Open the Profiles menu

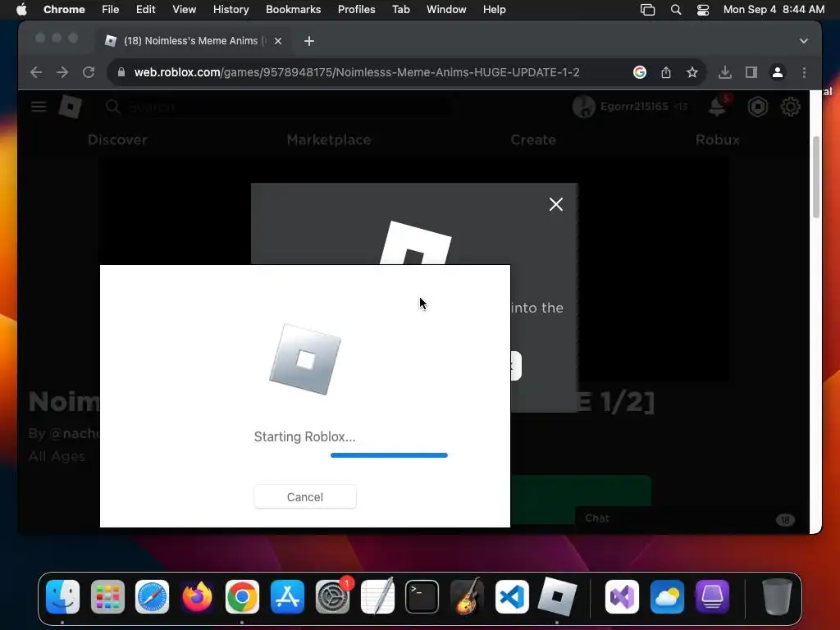[x=356, y=10]
